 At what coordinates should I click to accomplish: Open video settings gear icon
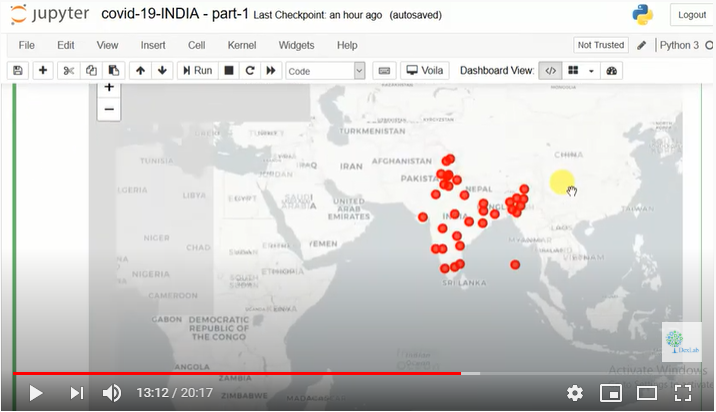(575, 393)
